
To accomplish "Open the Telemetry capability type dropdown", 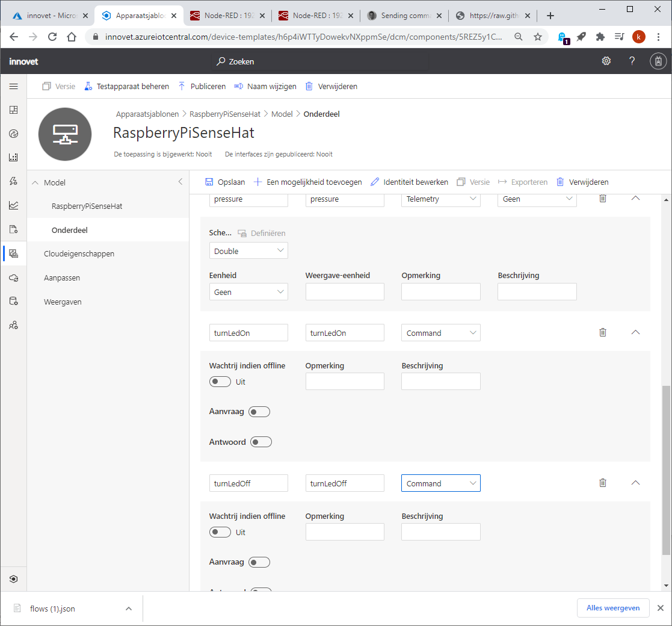I will coord(440,199).
